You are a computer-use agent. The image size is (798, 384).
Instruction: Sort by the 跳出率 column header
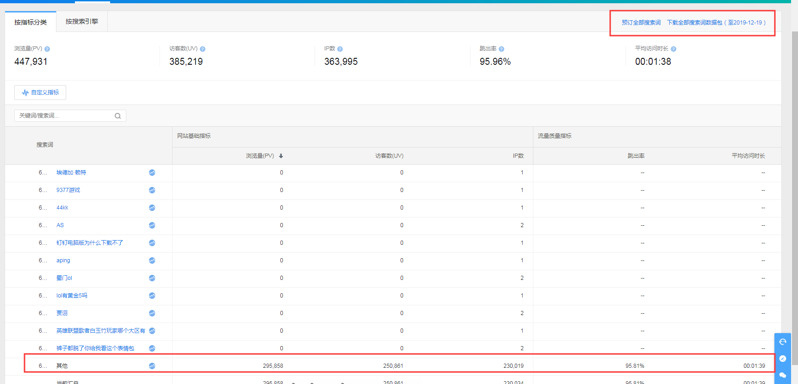click(636, 156)
